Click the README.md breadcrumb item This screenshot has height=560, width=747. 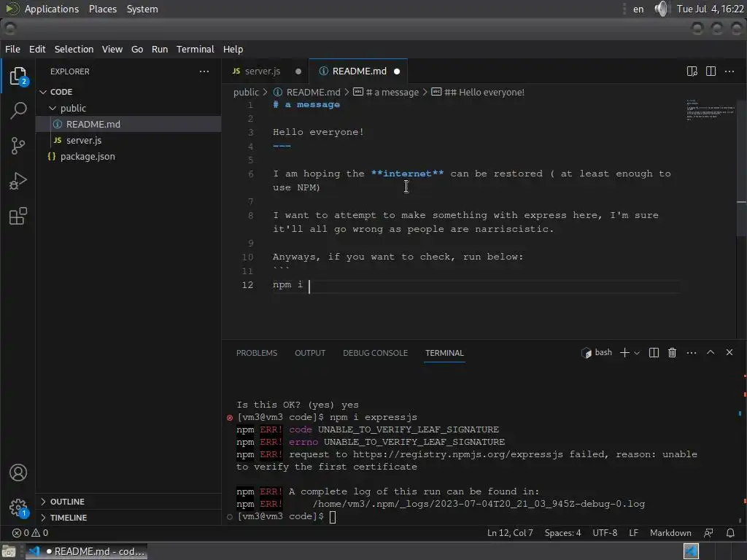click(307, 92)
